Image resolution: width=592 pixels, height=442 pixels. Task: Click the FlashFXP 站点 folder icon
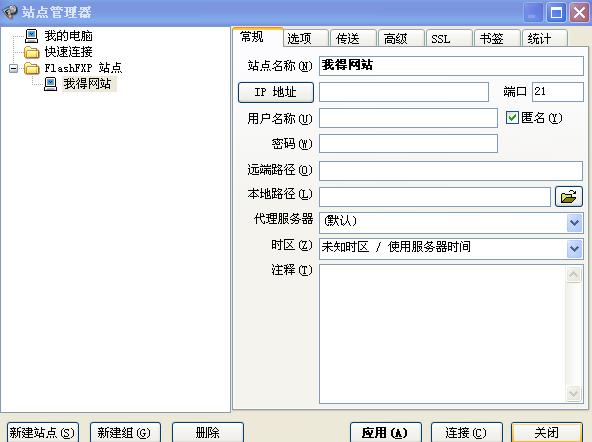pyautogui.click(x=32, y=68)
